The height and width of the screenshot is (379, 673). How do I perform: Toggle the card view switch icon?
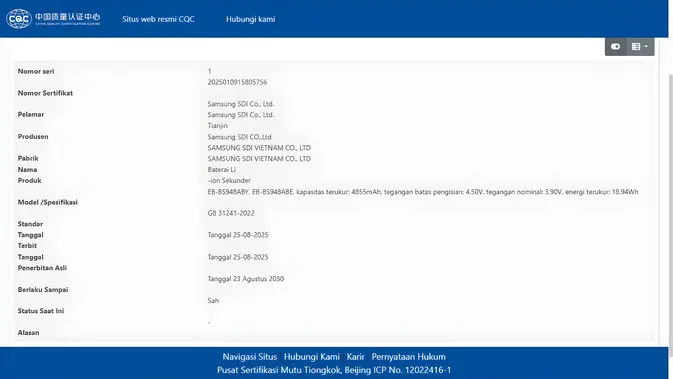(615, 46)
